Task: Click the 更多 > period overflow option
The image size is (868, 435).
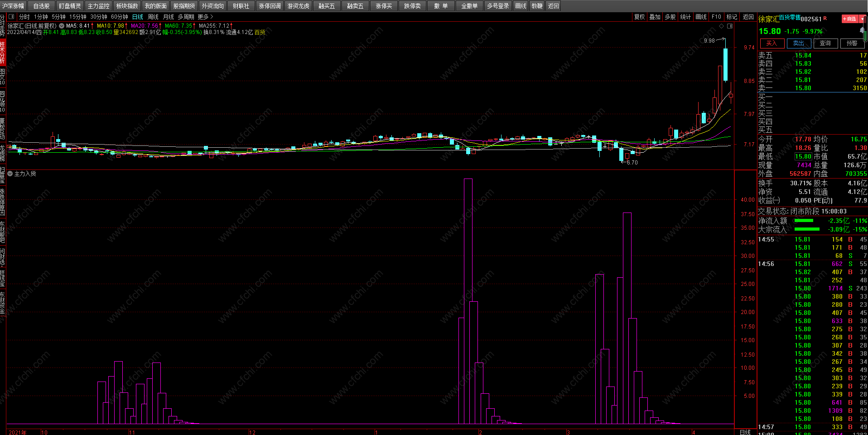Action: point(205,17)
